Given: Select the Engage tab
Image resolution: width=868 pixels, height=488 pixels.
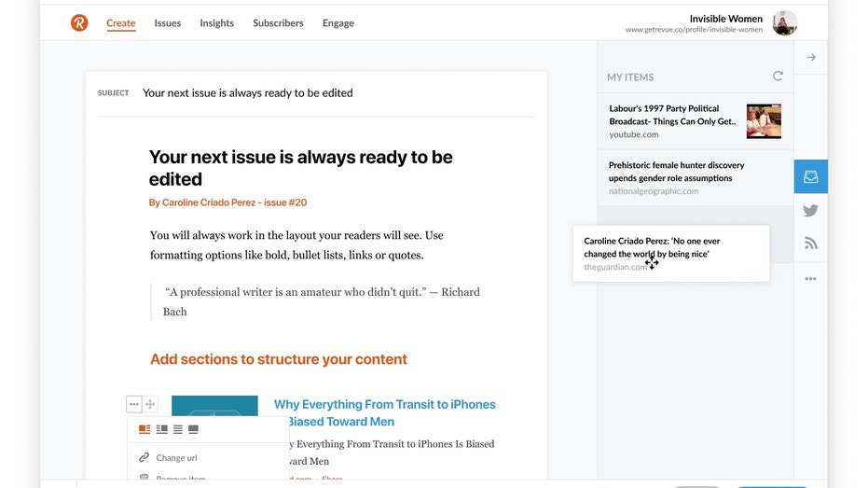Looking at the screenshot, I should (338, 22).
